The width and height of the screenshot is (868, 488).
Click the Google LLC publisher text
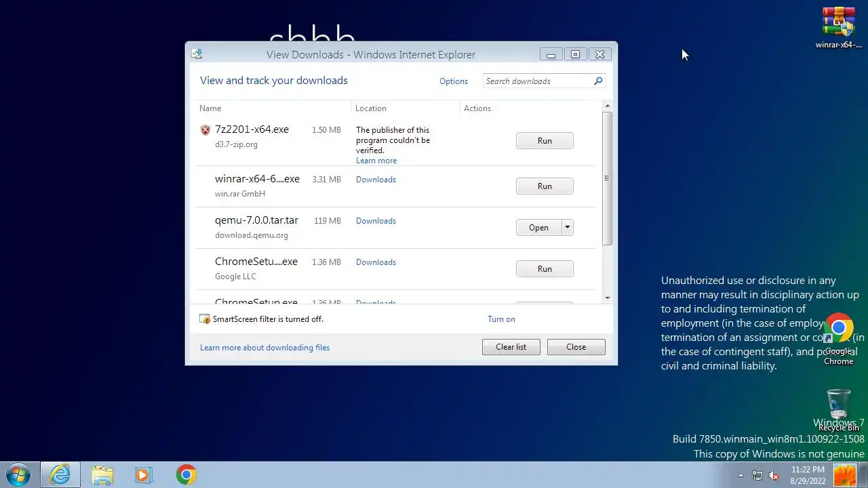click(x=235, y=277)
